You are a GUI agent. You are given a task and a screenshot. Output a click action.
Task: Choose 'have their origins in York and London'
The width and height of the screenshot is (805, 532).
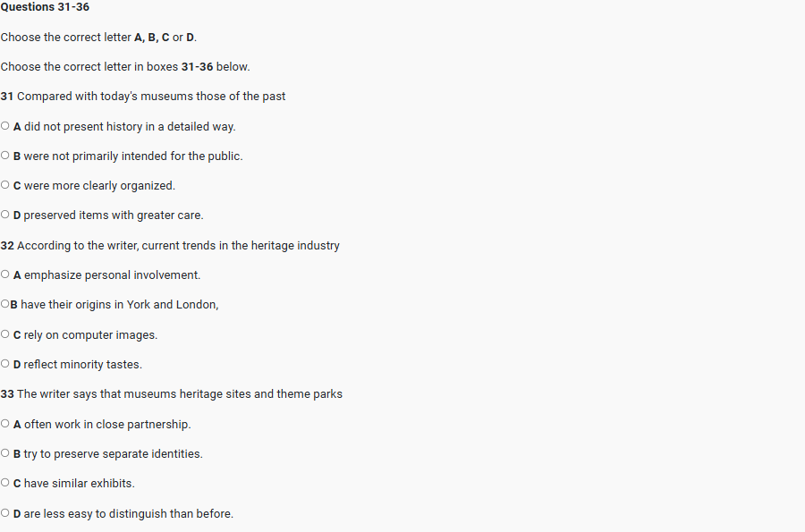(x=4, y=305)
